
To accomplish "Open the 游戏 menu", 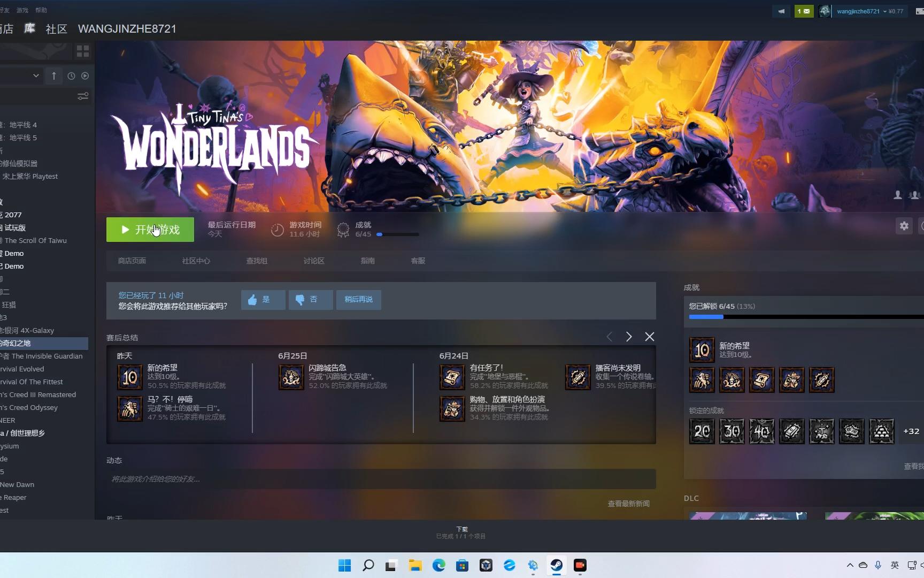I will pyautogui.click(x=22, y=10).
